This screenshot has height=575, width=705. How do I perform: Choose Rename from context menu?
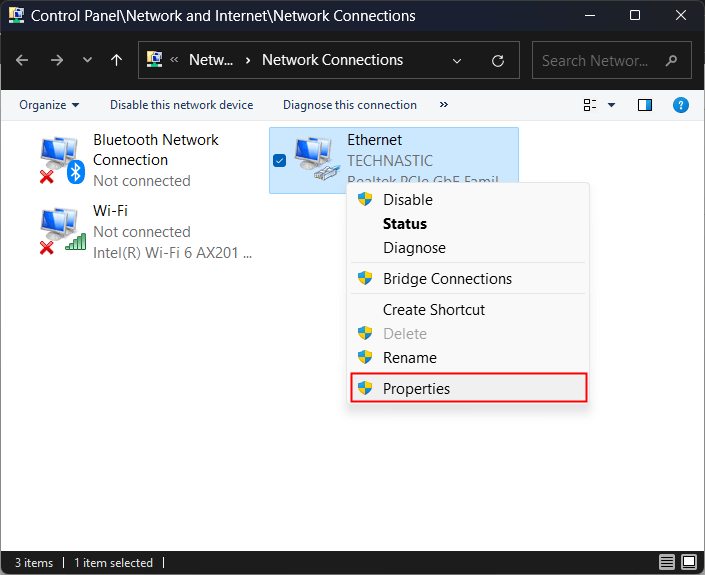tap(468, 358)
